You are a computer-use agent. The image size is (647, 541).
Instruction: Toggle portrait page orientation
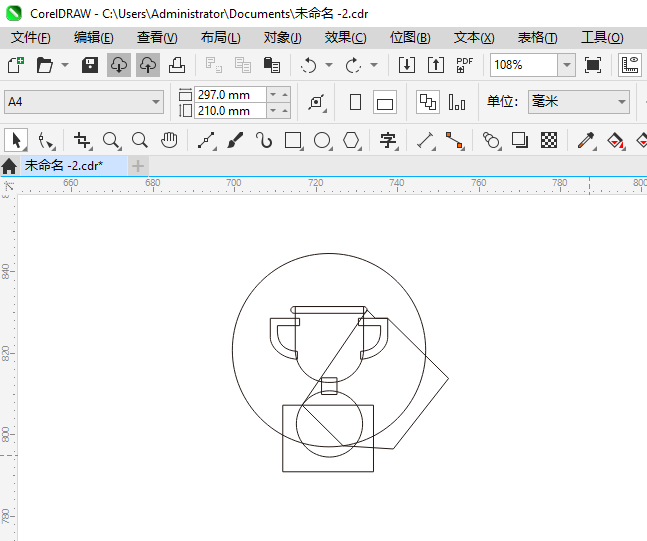point(355,102)
